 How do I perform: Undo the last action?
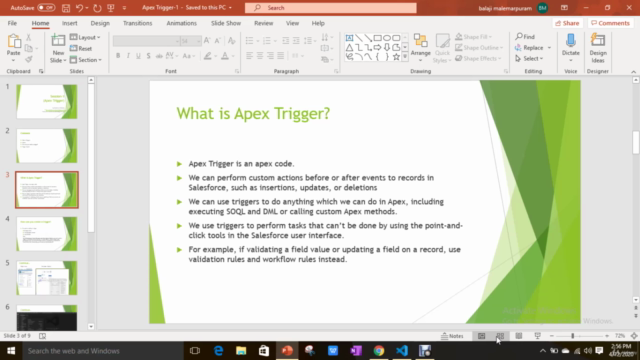coord(79,8)
